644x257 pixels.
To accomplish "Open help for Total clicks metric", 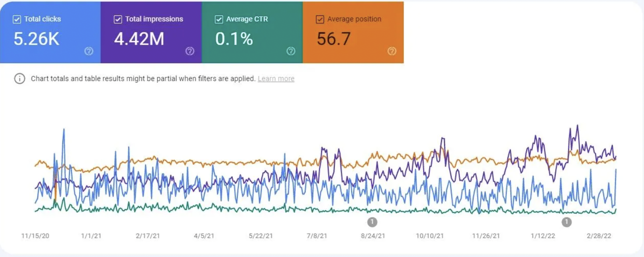I will click(x=89, y=51).
